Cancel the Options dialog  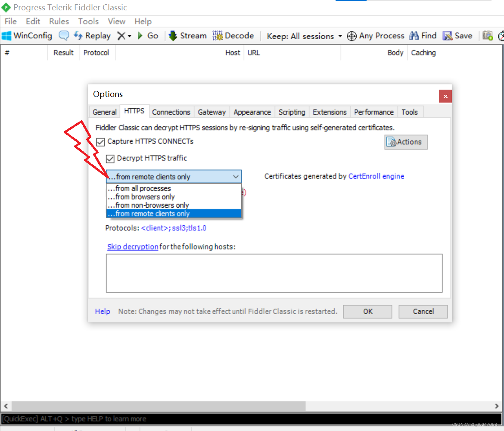[423, 311]
